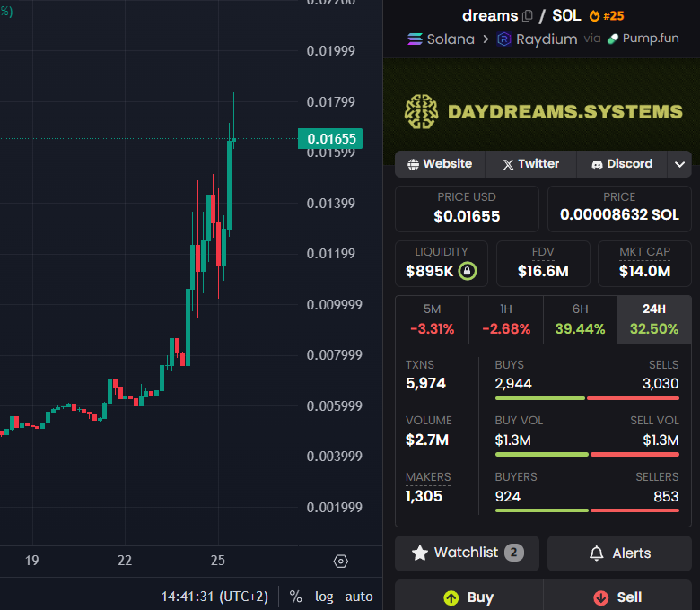700x610 pixels.
Task: Click the LIQUIDITY $895K box
Action: [441, 264]
